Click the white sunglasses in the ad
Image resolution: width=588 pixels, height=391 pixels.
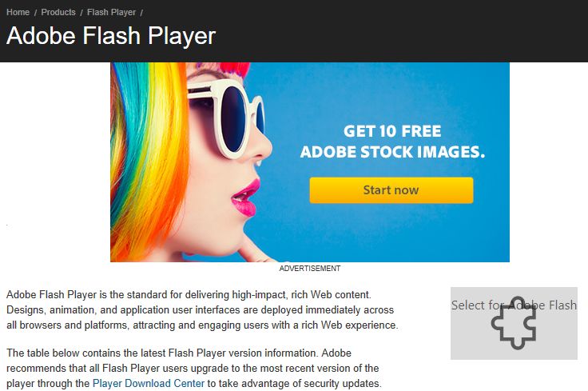point(226,117)
